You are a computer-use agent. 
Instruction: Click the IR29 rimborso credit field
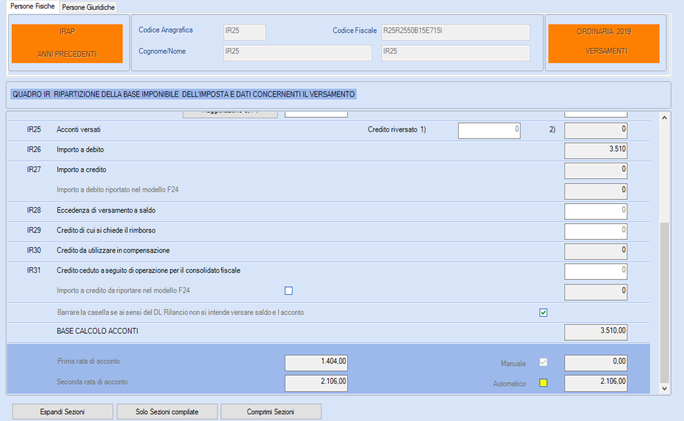pyautogui.click(x=595, y=231)
